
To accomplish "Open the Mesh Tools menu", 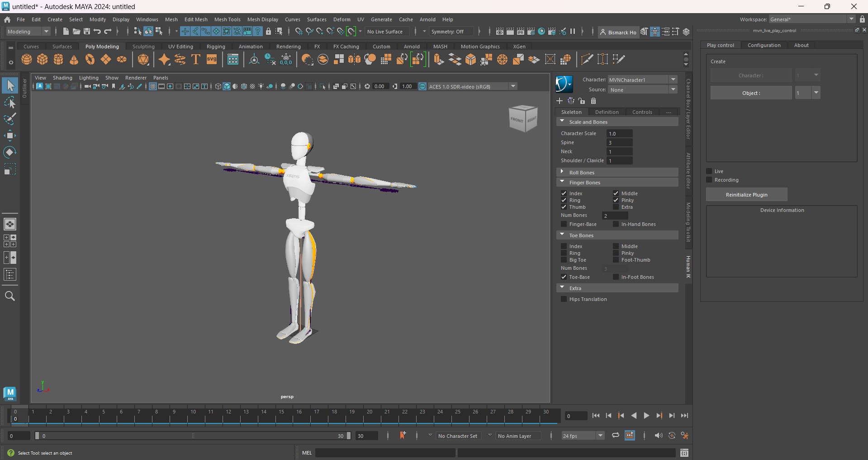I will 227,19.
